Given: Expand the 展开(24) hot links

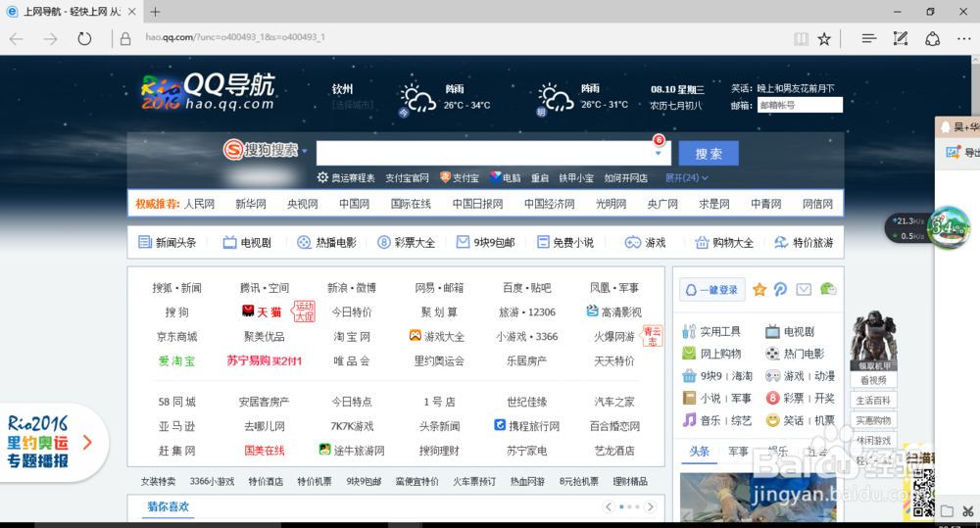Looking at the screenshot, I should pos(686,178).
